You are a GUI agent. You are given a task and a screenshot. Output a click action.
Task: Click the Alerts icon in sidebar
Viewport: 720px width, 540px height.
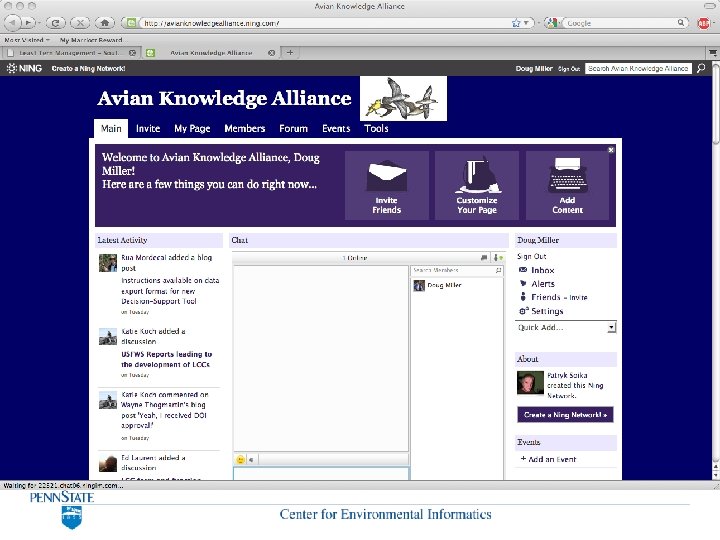(x=523, y=283)
